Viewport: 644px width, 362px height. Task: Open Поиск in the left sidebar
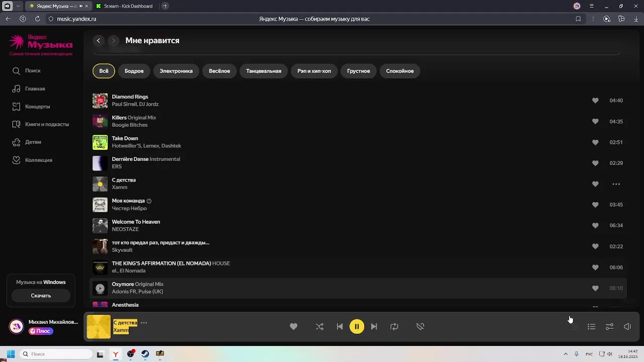pos(27,71)
